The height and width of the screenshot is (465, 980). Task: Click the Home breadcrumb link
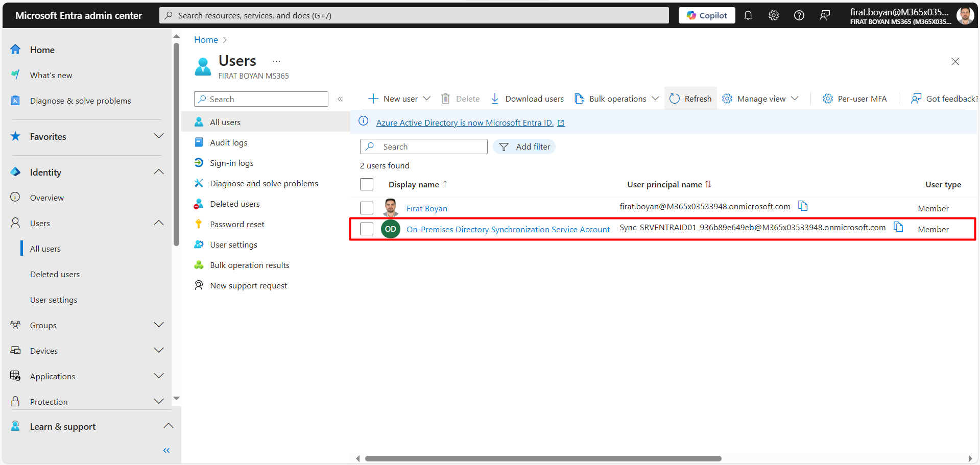click(206, 40)
